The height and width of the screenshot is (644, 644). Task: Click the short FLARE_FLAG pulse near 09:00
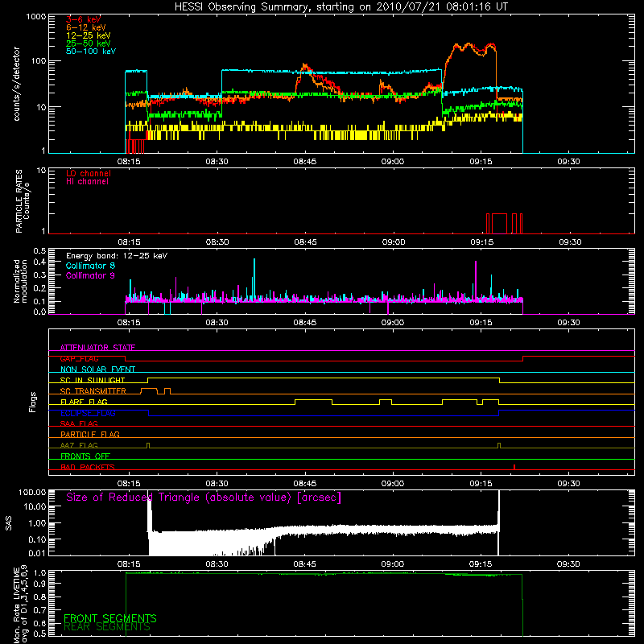pos(386,402)
